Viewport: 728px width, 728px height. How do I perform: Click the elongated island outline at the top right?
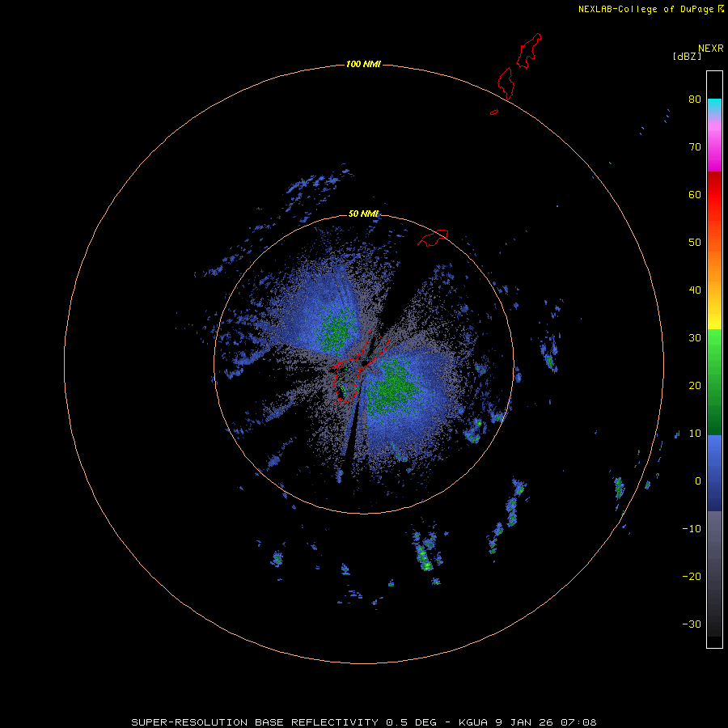[x=529, y=51]
